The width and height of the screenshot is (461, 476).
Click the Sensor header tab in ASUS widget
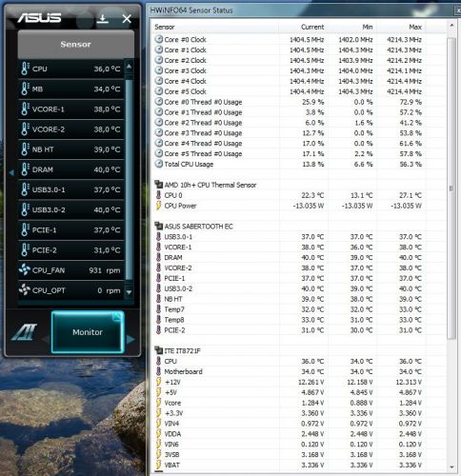[x=76, y=44]
